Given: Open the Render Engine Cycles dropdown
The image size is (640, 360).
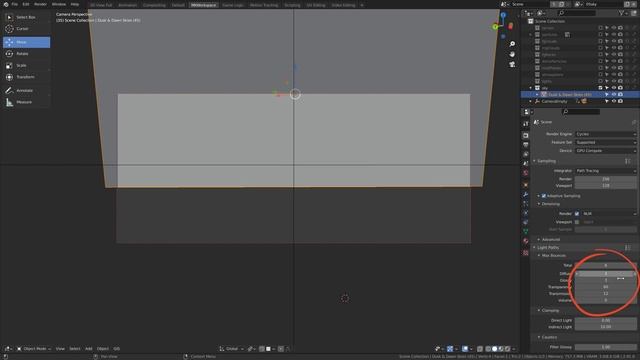Looking at the screenshot, I should pos(606,134).
